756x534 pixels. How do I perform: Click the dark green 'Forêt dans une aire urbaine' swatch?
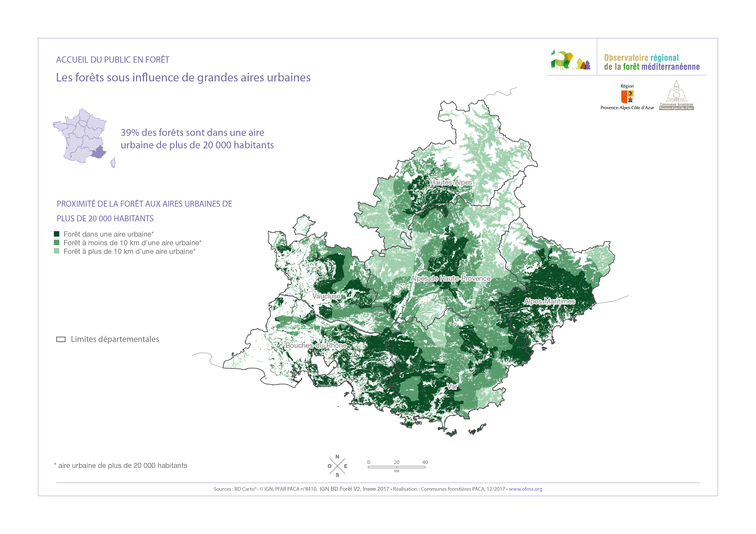pyautogui.click(x=57, y=234)
